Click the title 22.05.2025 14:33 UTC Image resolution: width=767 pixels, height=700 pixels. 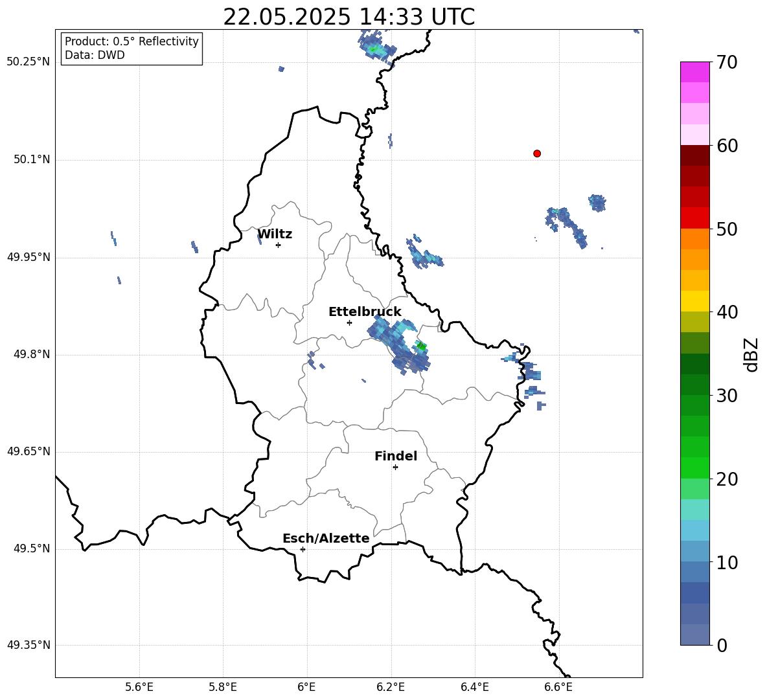(x=349, y=17)
